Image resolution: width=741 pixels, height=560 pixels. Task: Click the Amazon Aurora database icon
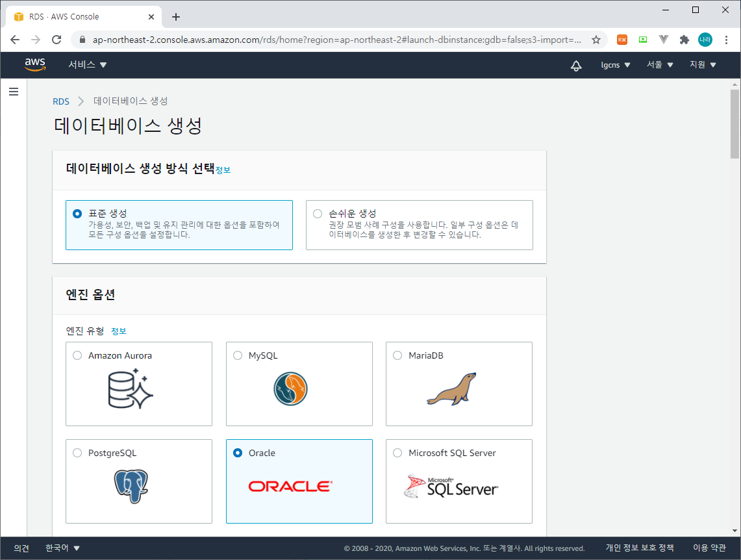click(131, 388)
